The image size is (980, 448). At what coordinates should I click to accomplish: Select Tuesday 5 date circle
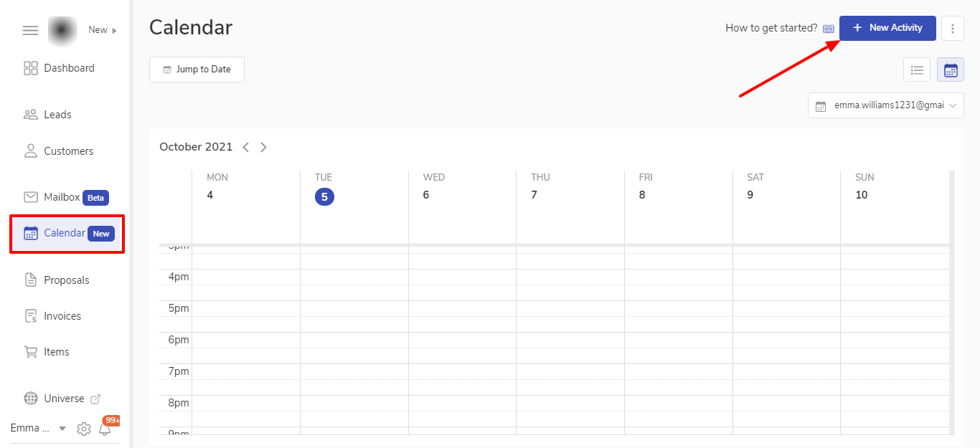324,197
